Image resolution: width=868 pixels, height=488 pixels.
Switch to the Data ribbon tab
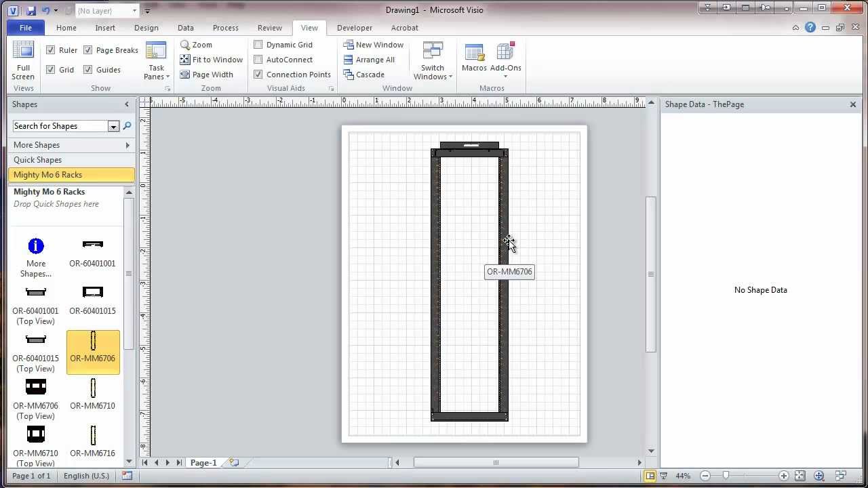coord(186,28)
